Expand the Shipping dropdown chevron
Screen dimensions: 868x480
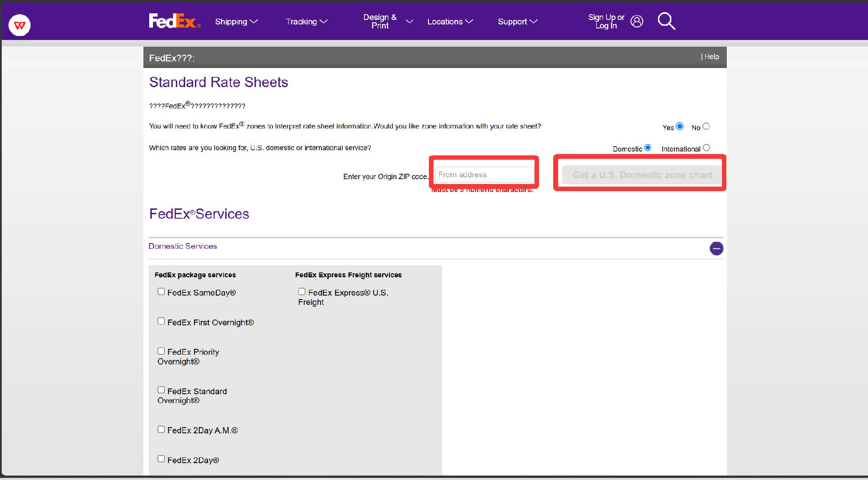254,21
